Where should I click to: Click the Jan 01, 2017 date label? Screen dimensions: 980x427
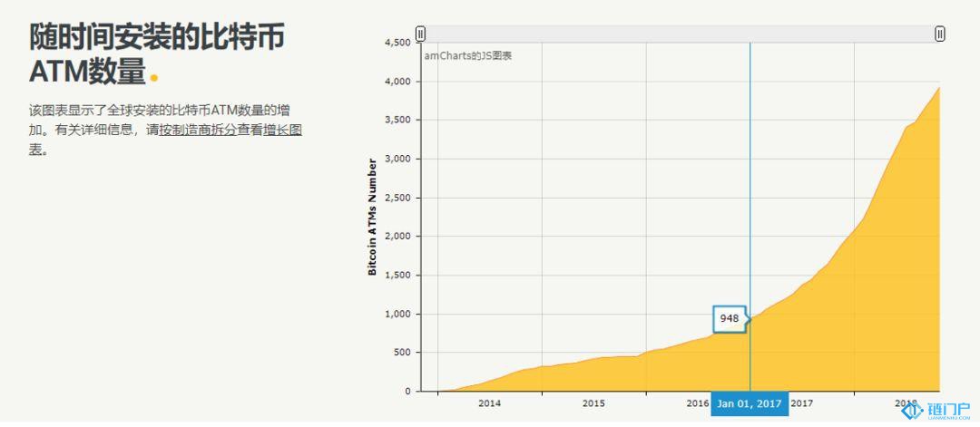pyautogui.click(x=750, y=404)
